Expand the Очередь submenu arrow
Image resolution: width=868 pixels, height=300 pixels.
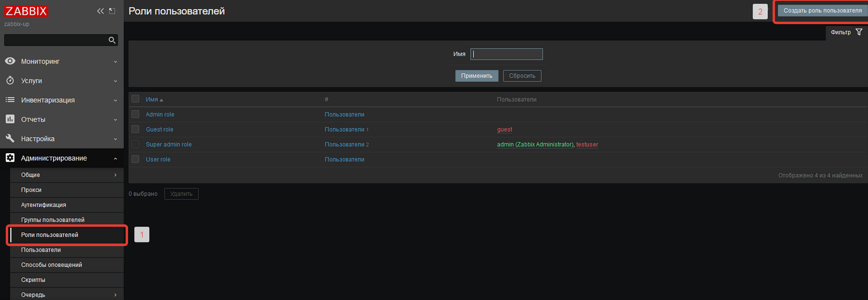(115, 295)
